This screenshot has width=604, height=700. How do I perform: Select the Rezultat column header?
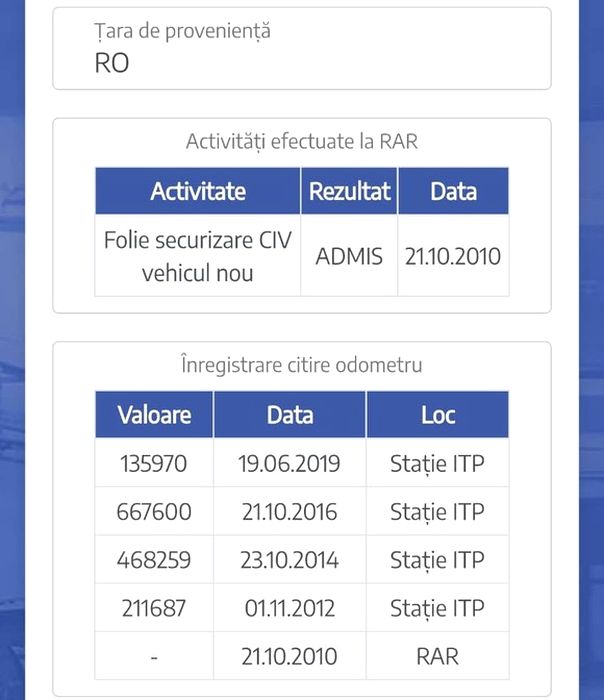click(349, 191)
